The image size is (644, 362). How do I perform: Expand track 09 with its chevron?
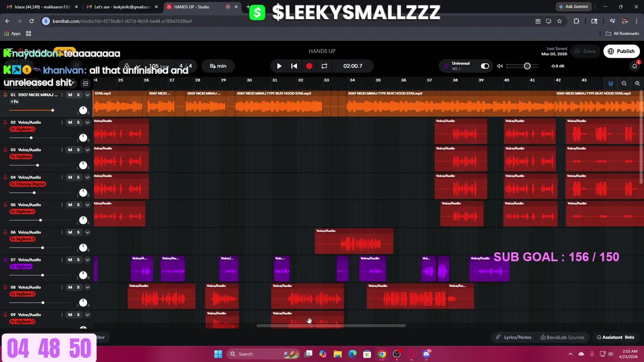(x=87, y=315)
